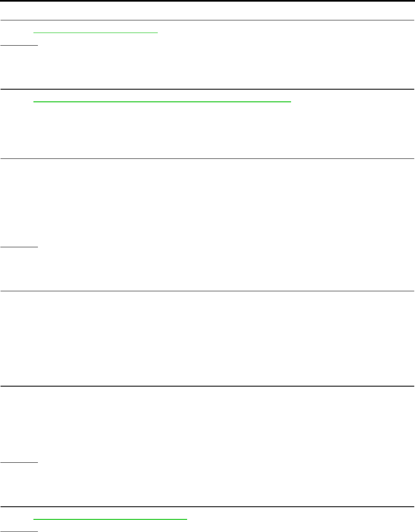415x532 pixels.
Task: Click the thick divider above the last green link
Action: pyautogui.click(x=207, y=507)
